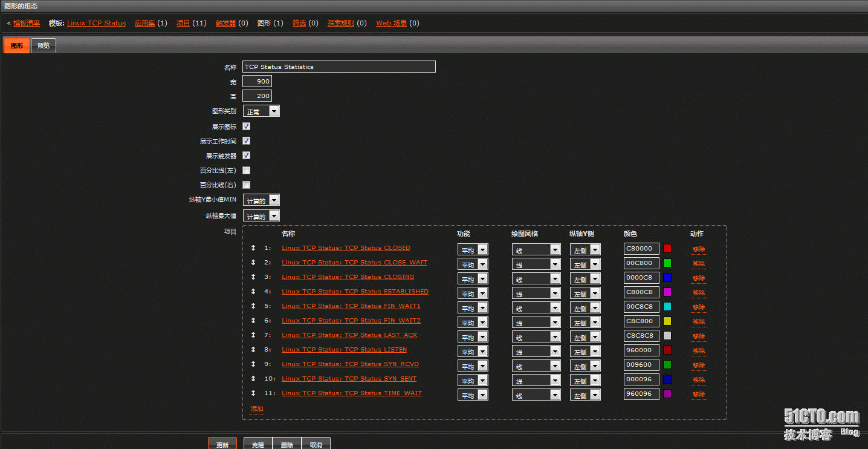Grab the drag handle for FIN_WAIT1 item row
This screenshot has height=449, width=868.
(x=253, y=306)
